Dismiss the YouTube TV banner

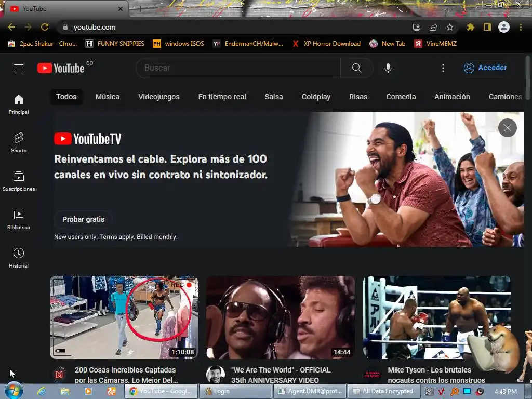507,128
